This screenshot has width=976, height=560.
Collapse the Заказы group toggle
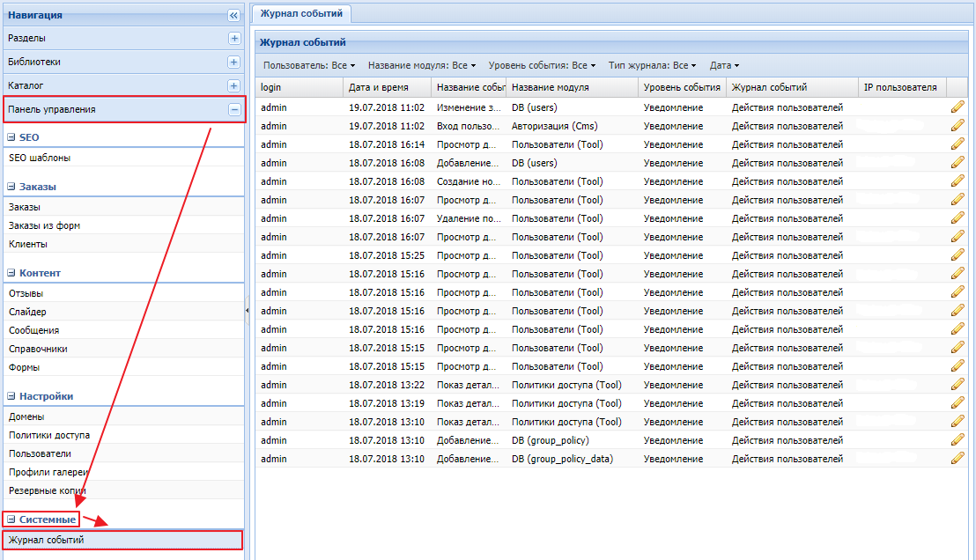click(11, 187)
